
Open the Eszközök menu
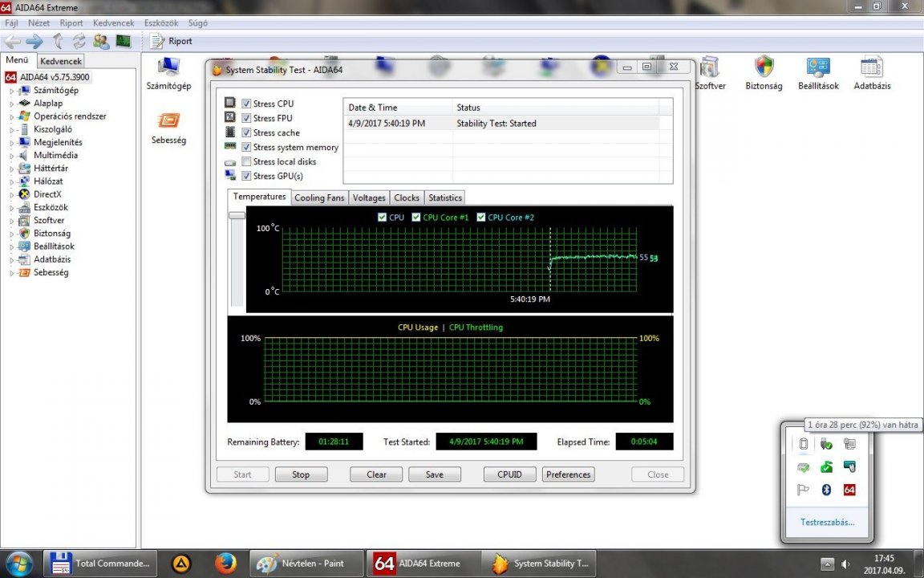(x=161, y=23)
